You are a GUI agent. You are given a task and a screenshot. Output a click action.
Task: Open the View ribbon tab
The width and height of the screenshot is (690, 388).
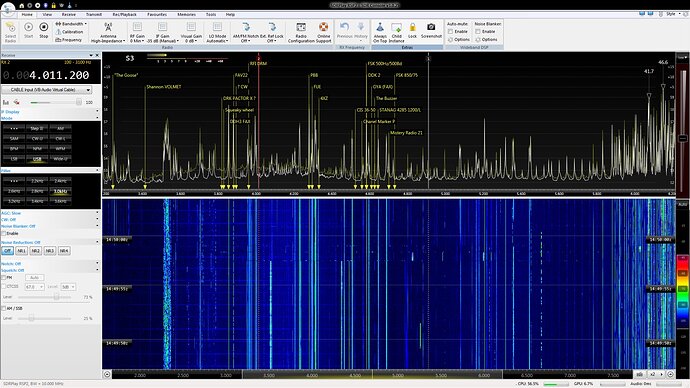point(47,15)
